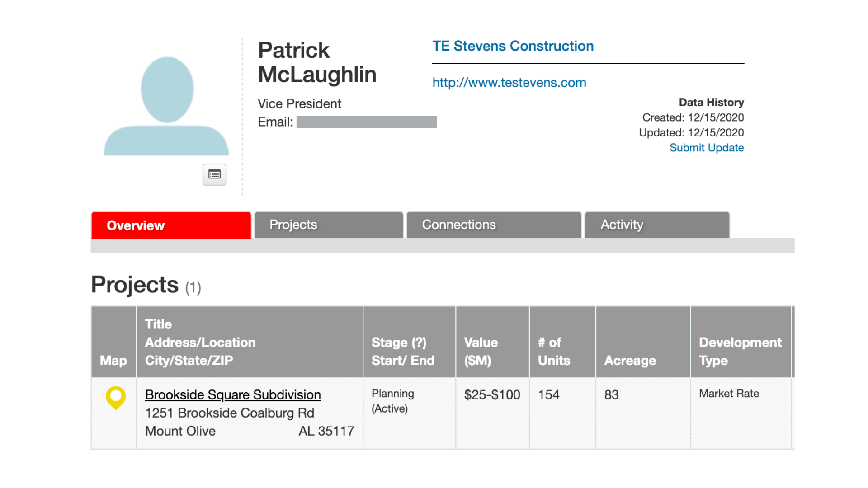
Task: Open the Connections tab
Action: pos(494,225)
